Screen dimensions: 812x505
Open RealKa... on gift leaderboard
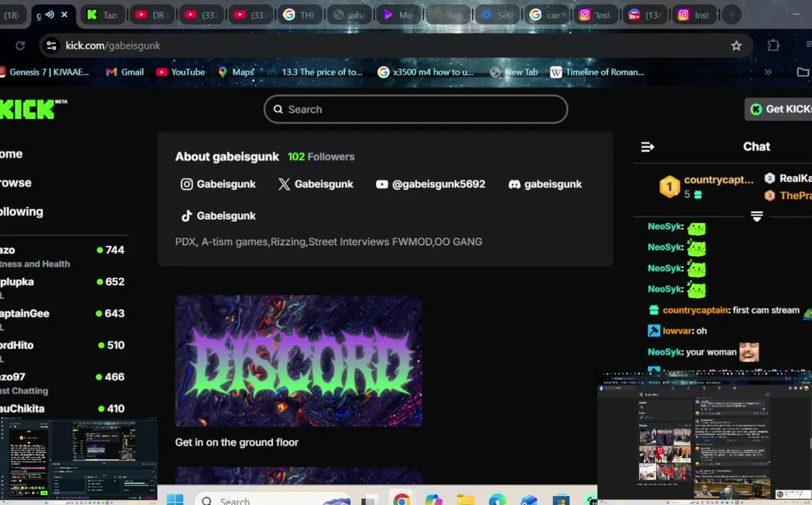click(787, 179)
